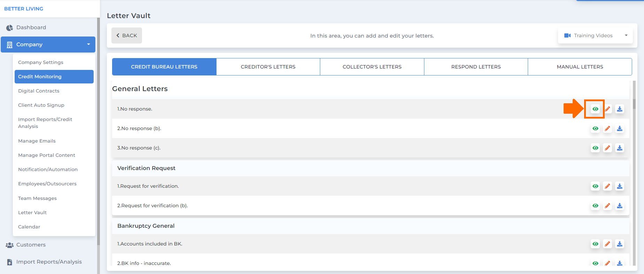The height and width of the screenshot is (274, 644).
Task: Download '1.Accounts included in BK.' letter
Action: pyautogui.click(x=620, y=244)
